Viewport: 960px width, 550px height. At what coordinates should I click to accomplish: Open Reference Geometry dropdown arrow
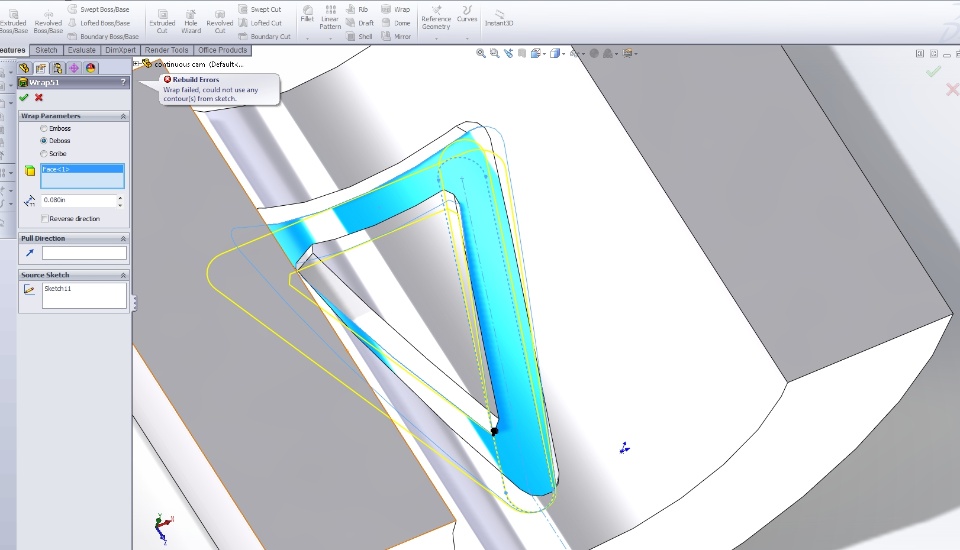436,39
